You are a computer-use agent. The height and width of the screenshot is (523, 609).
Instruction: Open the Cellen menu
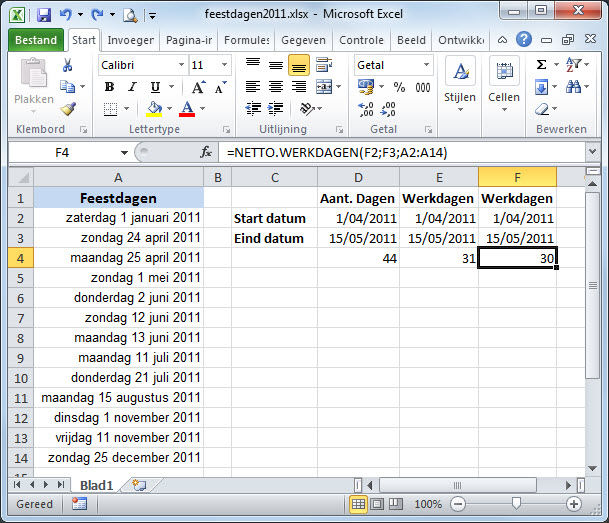pos(504,84)
